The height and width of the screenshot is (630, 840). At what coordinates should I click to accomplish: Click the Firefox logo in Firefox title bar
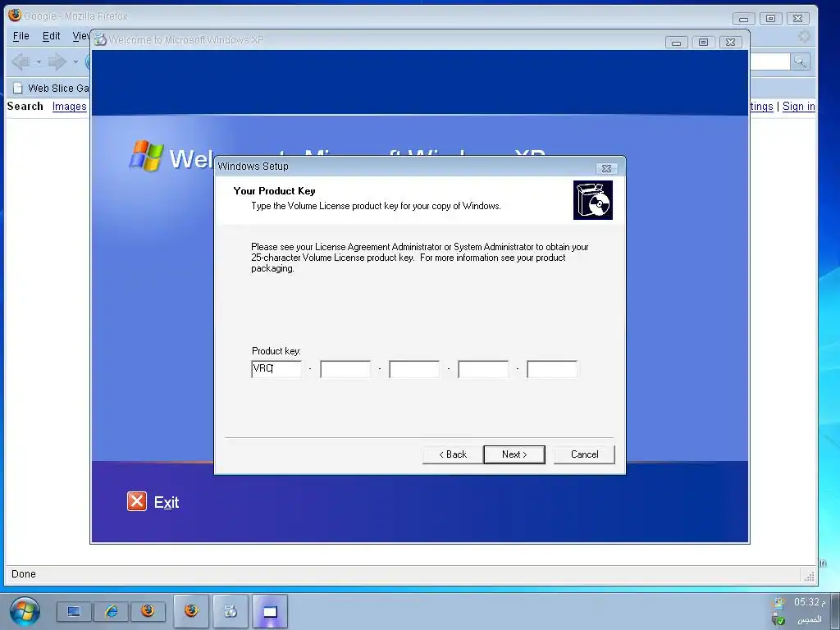tap(15, 15)
